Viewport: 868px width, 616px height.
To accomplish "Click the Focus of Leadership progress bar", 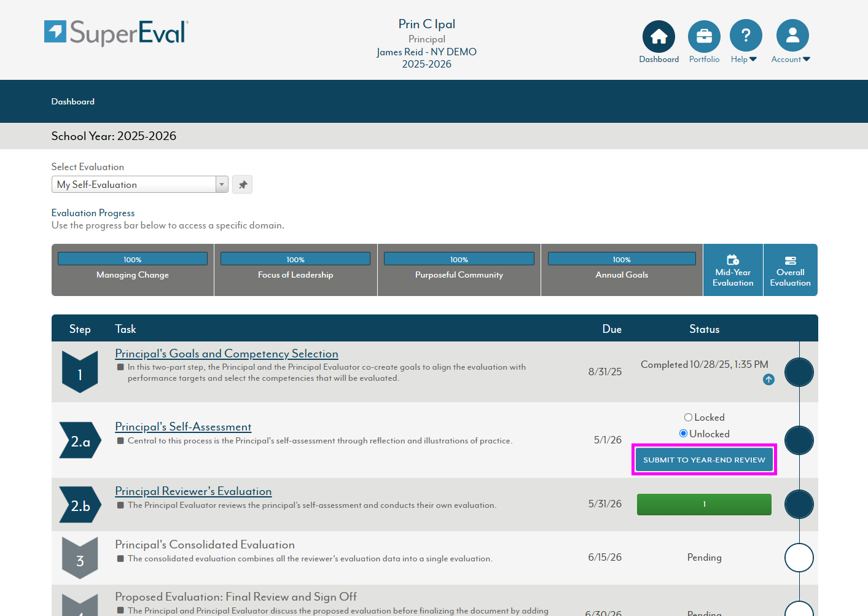I will point(295,259).
